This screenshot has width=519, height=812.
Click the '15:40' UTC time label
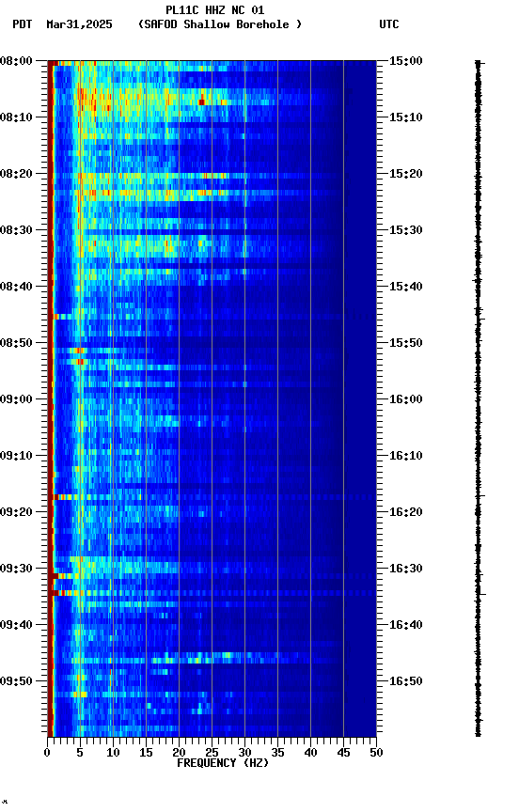pyautogui.click(x=406, y=287)
